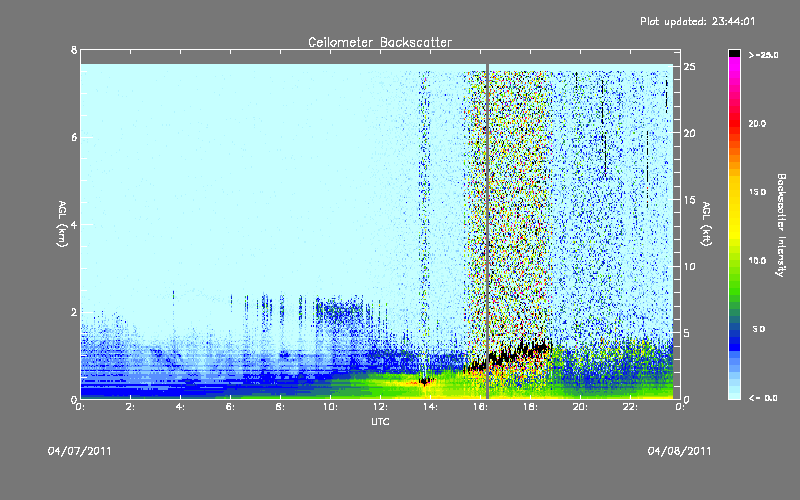
Task: Click the '>=25.0' colorbar maximum label
Action: tap(763, 55)
